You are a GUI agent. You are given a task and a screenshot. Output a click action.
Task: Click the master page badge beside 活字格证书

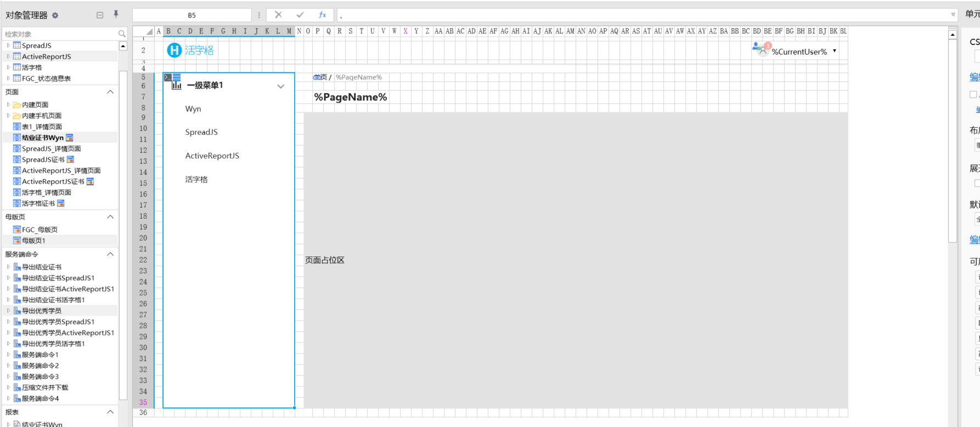pos(60,203)
